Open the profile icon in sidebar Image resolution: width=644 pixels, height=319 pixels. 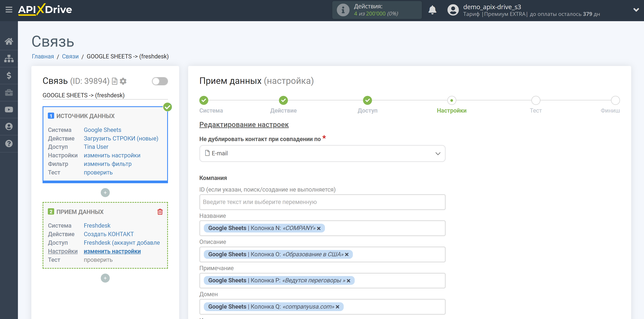pyautogui.click(x=9, y=126)
